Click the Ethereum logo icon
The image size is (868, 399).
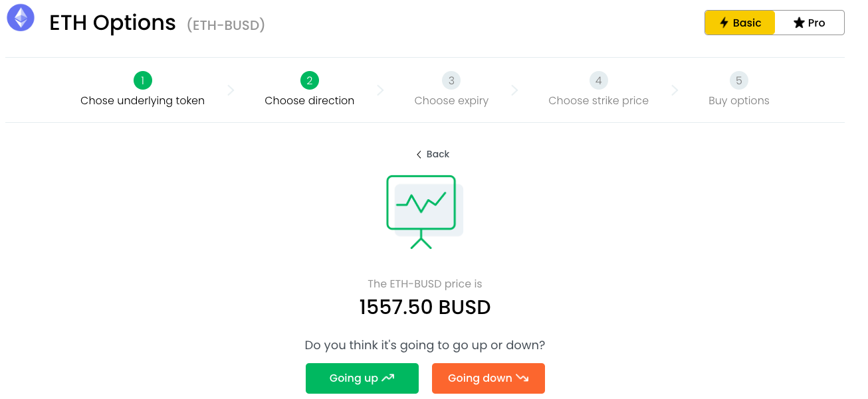click(21, 18)
